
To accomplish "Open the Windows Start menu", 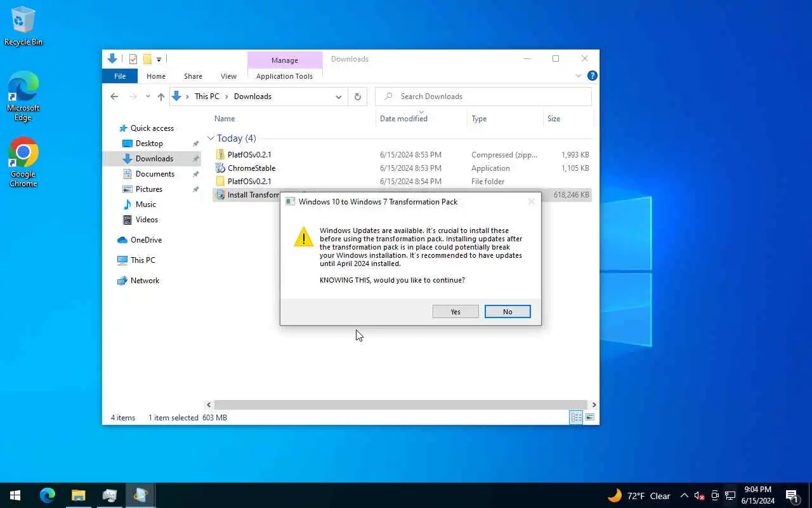I will pos(15,495).
